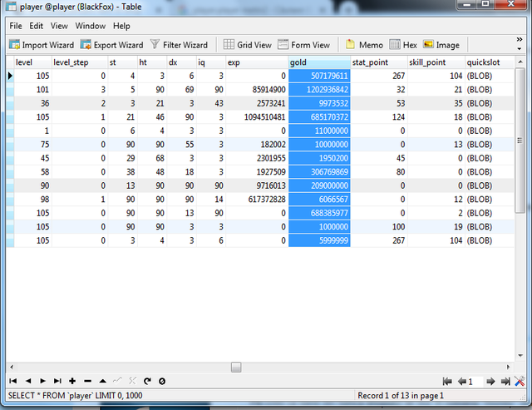Select gold cell 507179611

coord(319,76)
